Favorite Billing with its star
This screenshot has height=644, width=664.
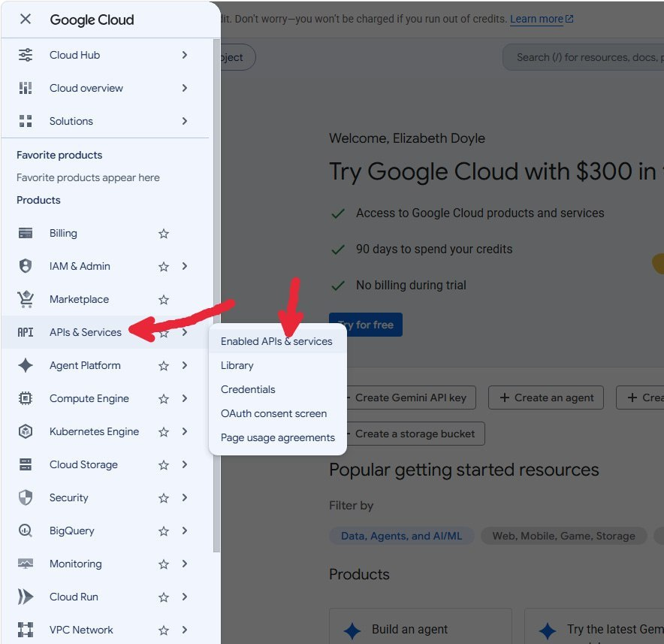(164, 234)
